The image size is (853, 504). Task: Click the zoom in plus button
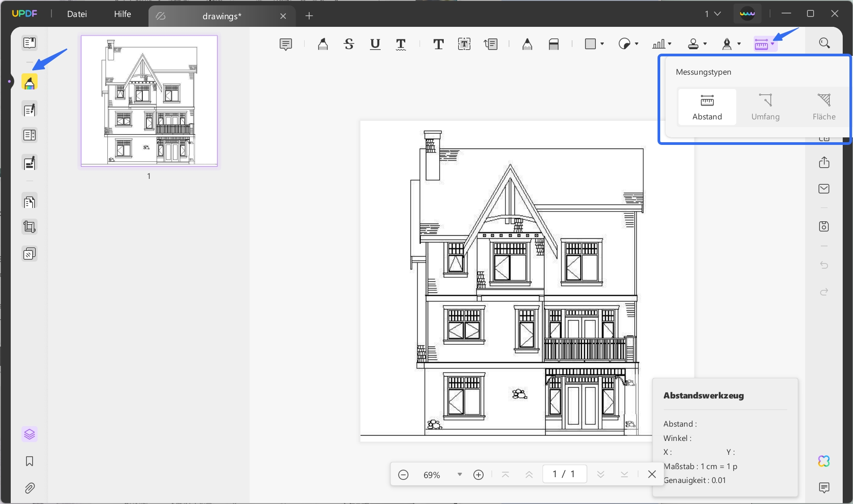pos(478,474)
